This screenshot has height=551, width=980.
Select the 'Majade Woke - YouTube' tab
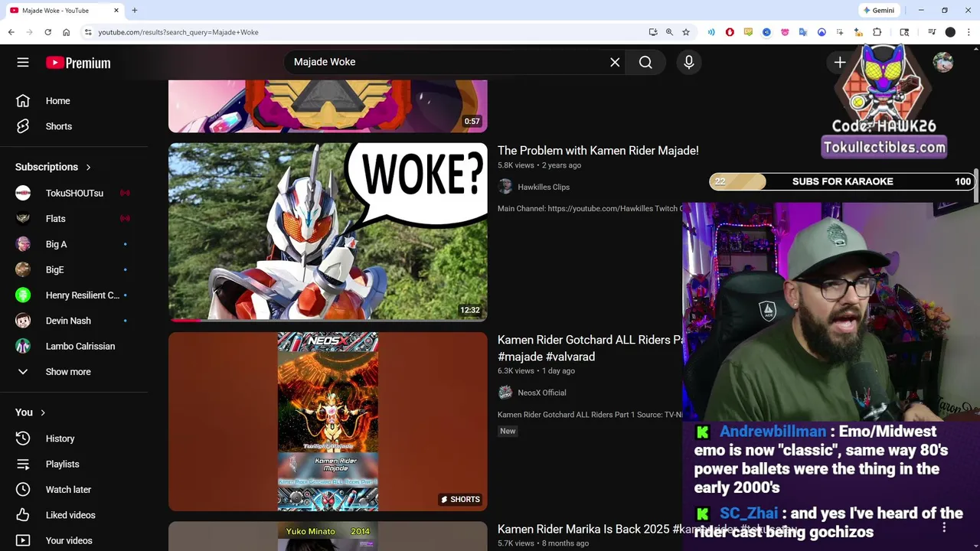[64, 11]
